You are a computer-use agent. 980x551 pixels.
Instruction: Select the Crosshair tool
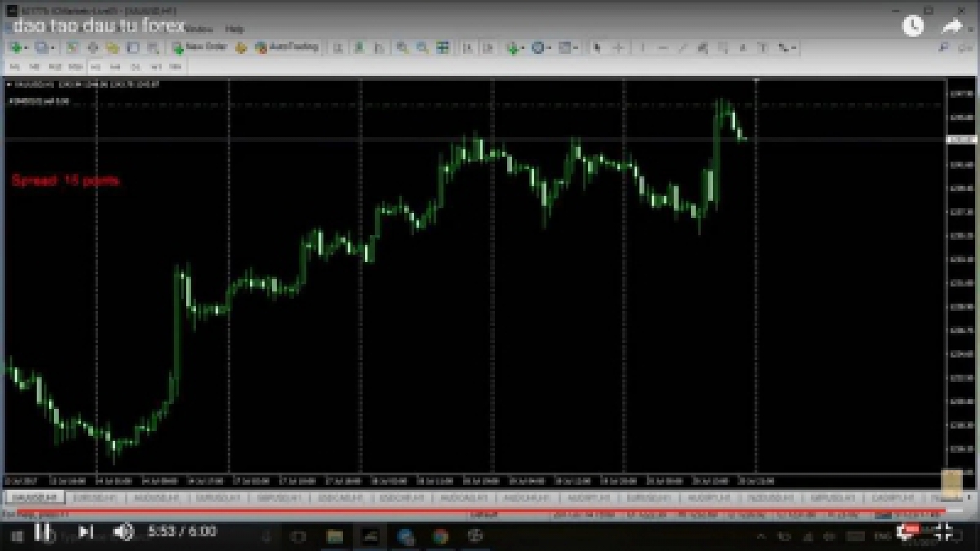point(618,48)
